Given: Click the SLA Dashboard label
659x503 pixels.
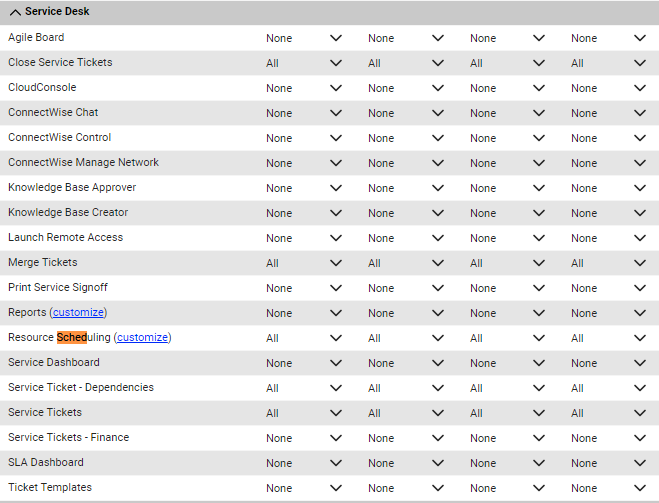Looking at the screenshot, I should 46,462.
